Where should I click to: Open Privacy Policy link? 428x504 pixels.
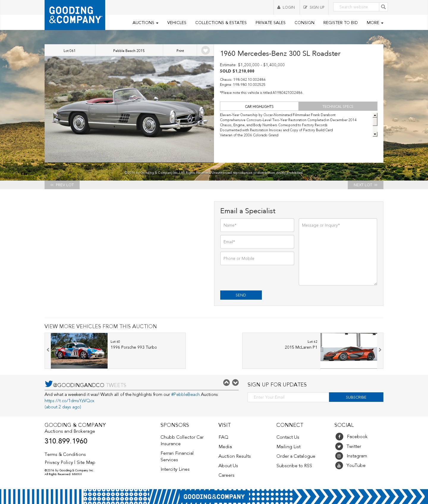pyautogui.click(x=59, y=462)
